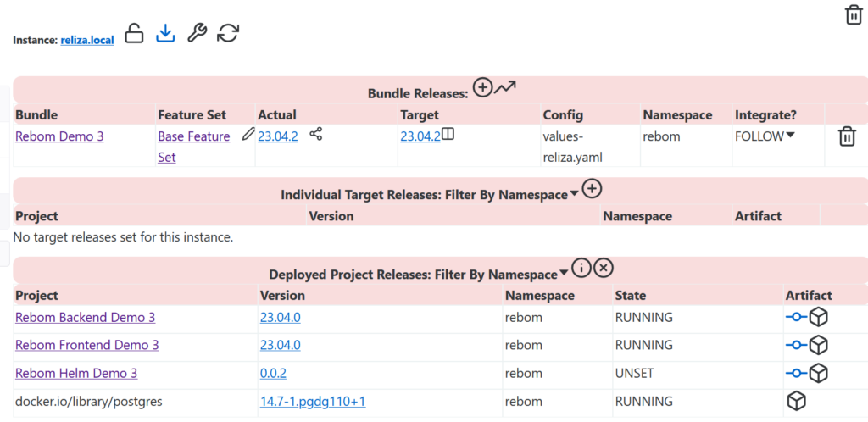Image resolution: width=868 pixels, height=422 pixels.
Task: Open the trending chart icon in Bundle Releases
Action: click(505, 86)
